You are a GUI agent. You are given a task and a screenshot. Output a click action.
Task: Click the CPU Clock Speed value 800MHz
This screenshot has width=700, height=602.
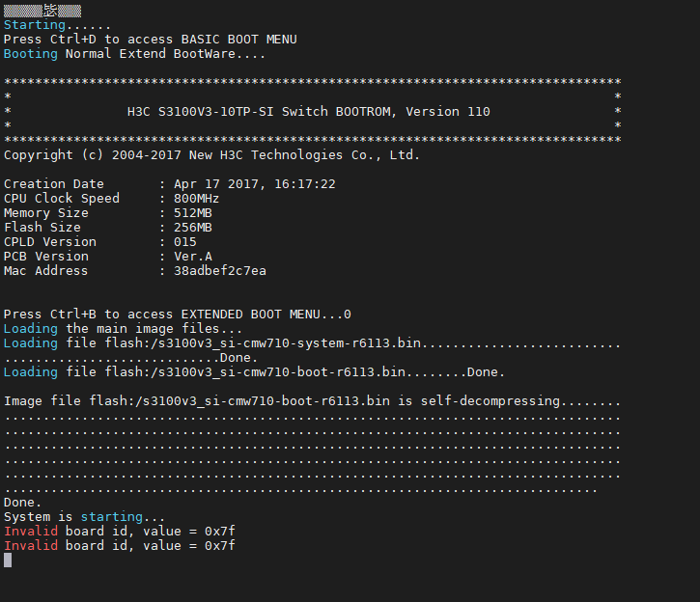pyautogui.click(x=196, y=199)
